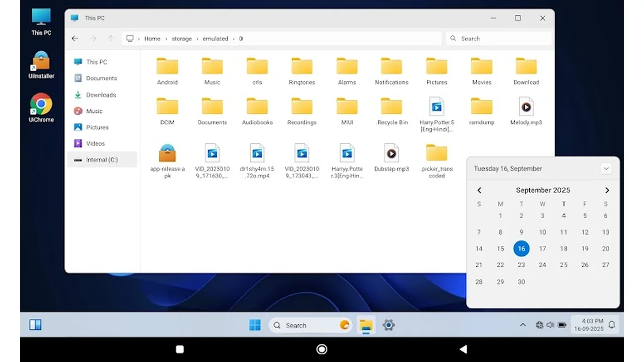644x362 pixels.
Task: Go forward with the forward arrow
Action: click(93, 38)
